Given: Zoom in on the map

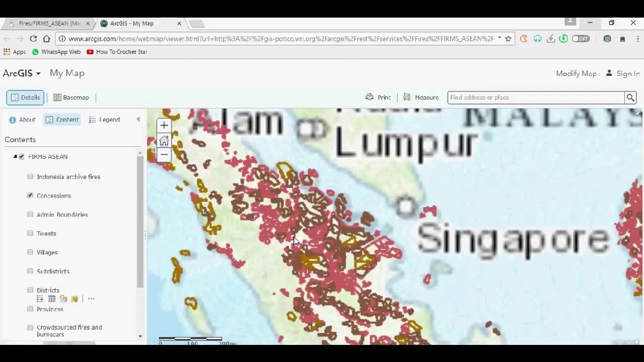Looking at the screenshot, I should pyautogui.click(x=164, y=126).
